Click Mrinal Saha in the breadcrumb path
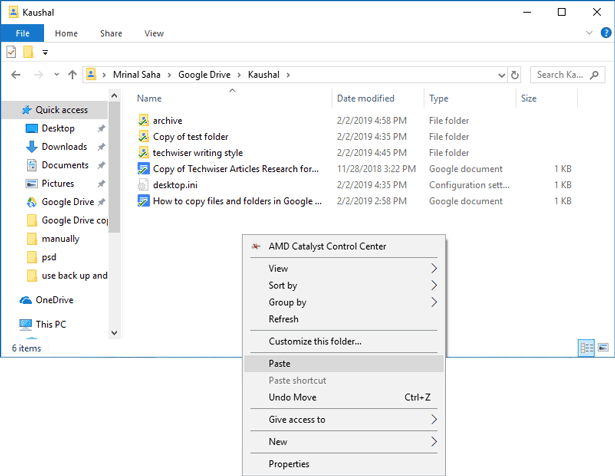The image size is (615, 476). (136, 74)
